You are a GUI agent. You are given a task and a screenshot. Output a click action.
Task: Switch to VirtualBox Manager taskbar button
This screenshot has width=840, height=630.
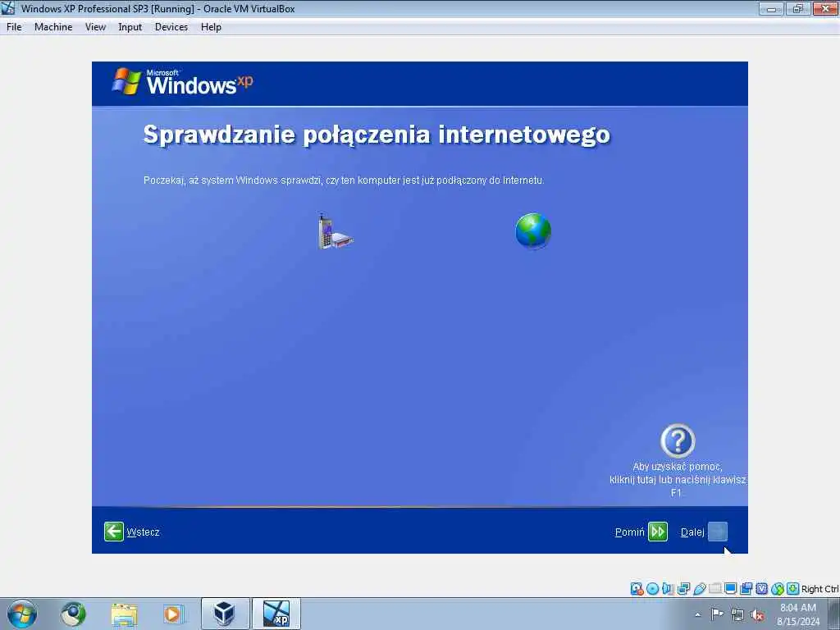tap(225, 614)
